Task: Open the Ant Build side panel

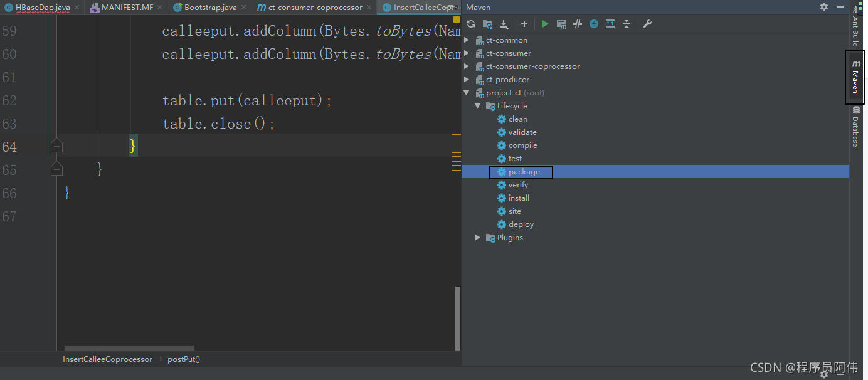Action: coord(855,26)
